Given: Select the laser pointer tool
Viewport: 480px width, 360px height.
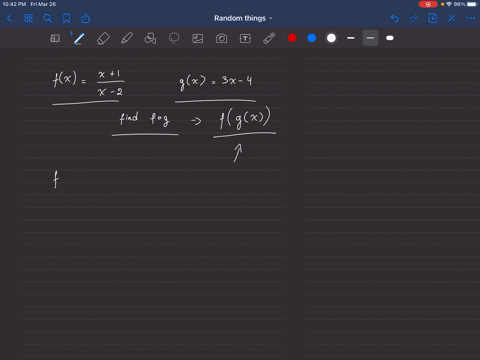Looking at the screenshot, I should 269,38.
